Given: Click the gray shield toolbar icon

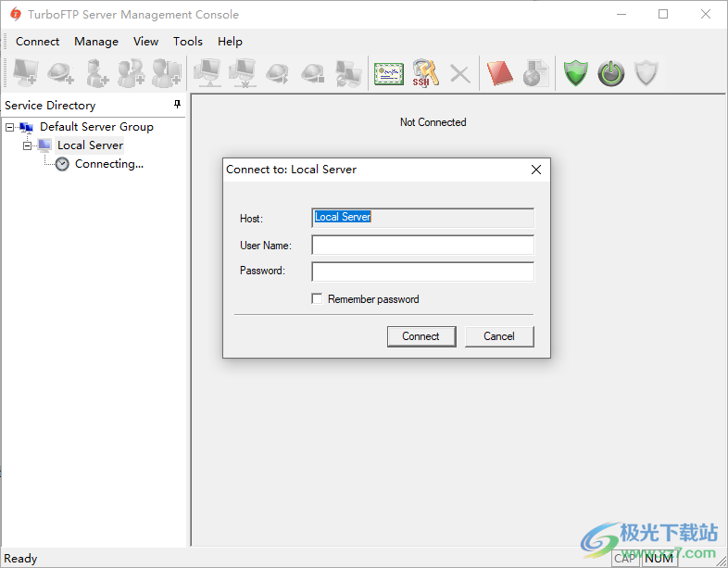Looking at the screenshot, I should click(646, 73).
